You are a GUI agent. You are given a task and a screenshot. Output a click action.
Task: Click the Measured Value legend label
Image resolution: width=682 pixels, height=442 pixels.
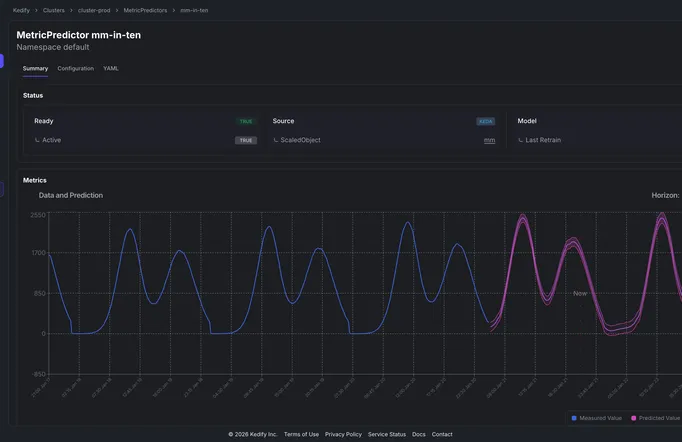[x=600, y=418]
